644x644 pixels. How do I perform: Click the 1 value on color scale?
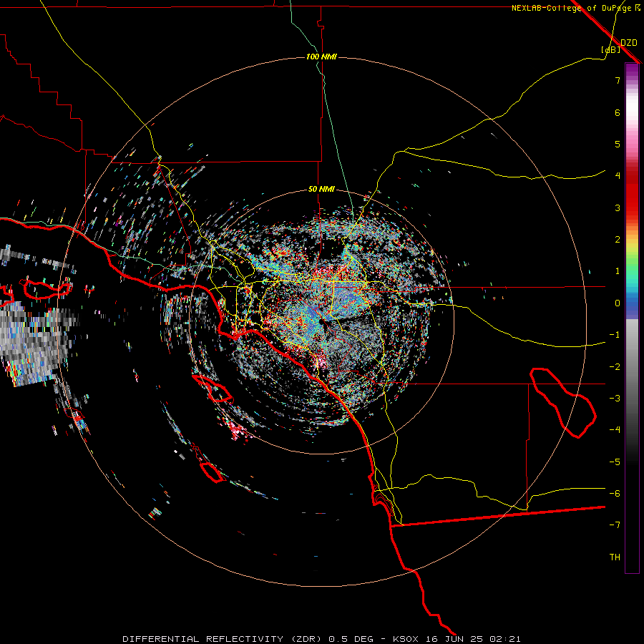[x=618, y=271]
